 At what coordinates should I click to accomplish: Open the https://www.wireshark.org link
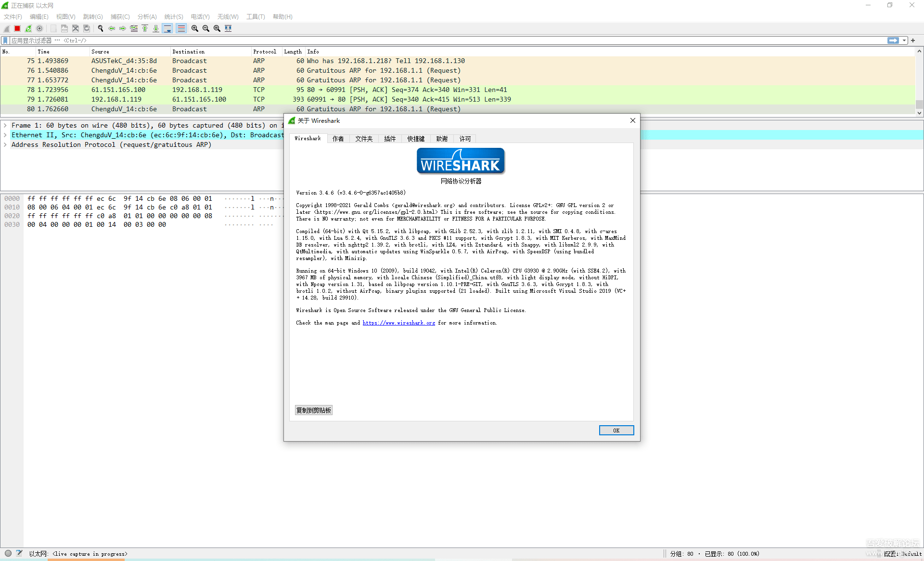point(399,323)
